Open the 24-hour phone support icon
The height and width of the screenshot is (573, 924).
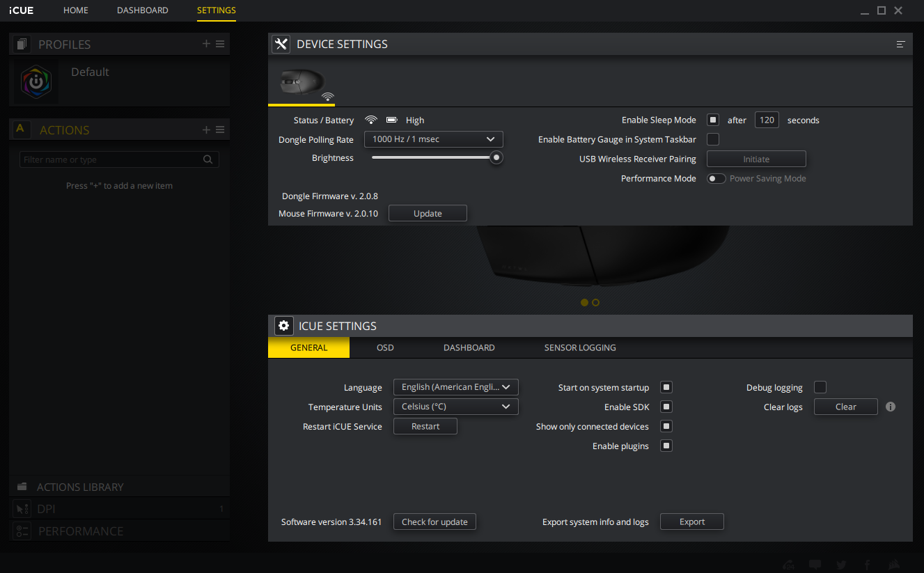(789, 565)
